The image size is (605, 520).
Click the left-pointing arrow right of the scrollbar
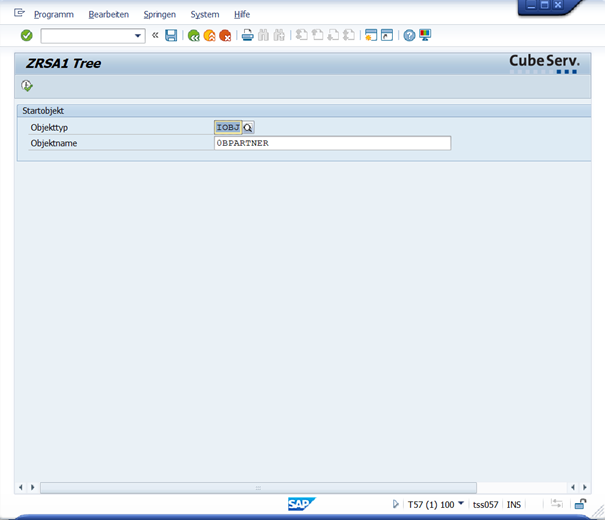573,488
